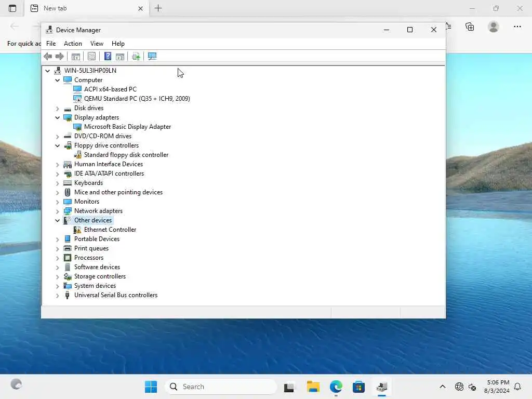Image resolution: width=532 pixels, height=399 pixels.
Task: Click the Edge profile avatar icon
Action: pyautogui.click(x=494, y=26)
